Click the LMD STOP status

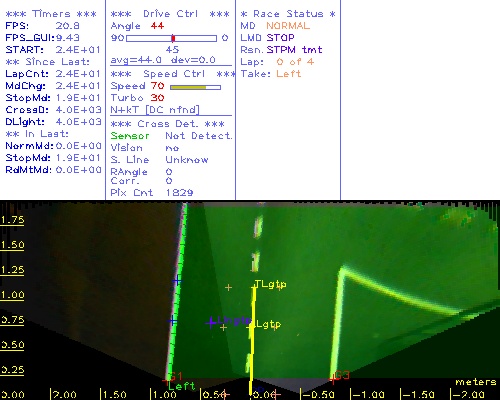point(268,38)
